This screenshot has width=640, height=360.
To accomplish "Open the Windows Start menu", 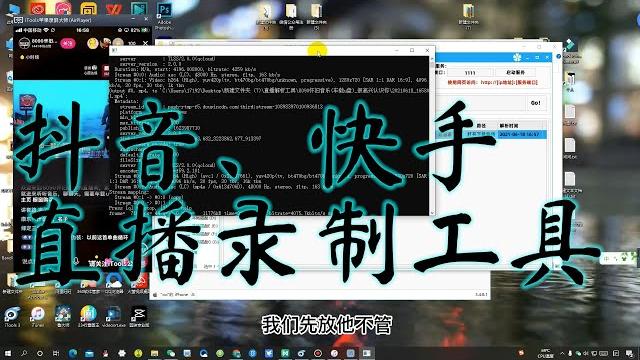I will [7, 353].
